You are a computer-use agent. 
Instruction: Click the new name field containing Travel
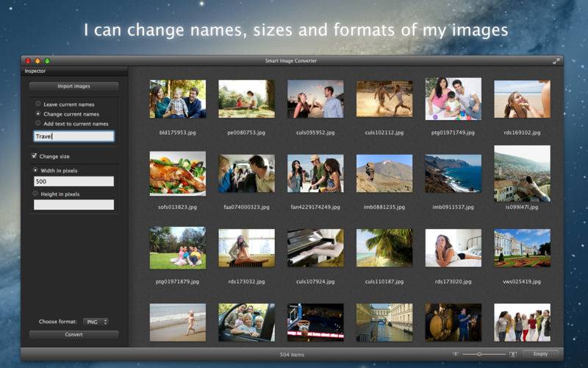[74, 136]
